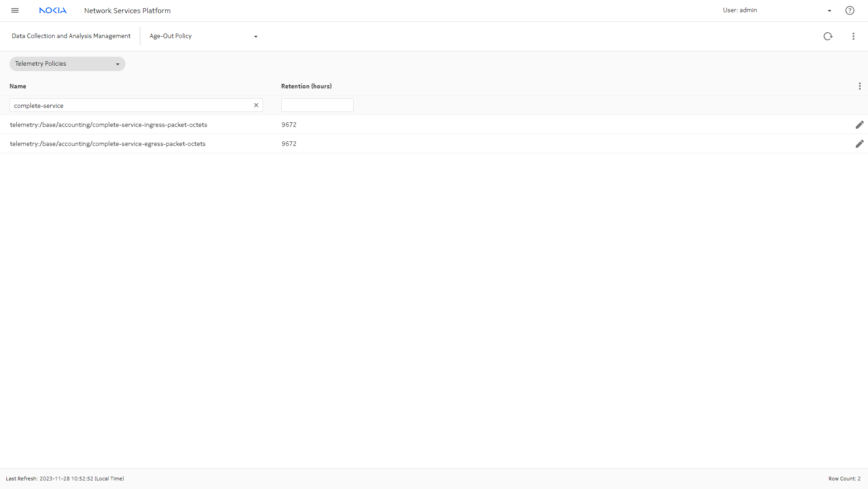Clear the complete-service name filter

(x=256, y=105)
